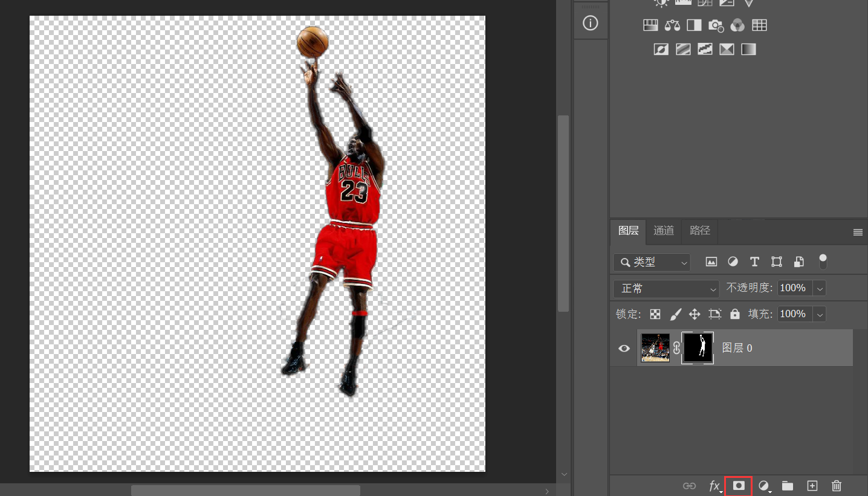Add a Threshold adjustment layer
Screen dimensions: 868x496
tap(705, 50)
